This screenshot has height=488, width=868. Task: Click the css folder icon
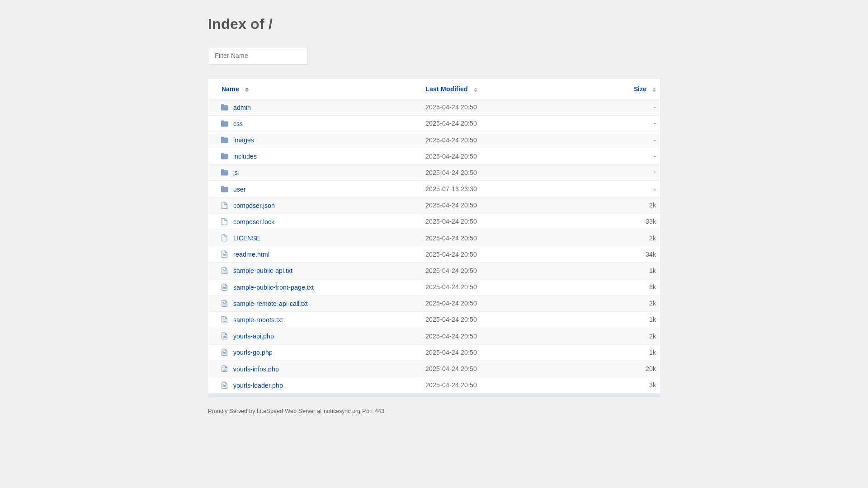(224, 124)
